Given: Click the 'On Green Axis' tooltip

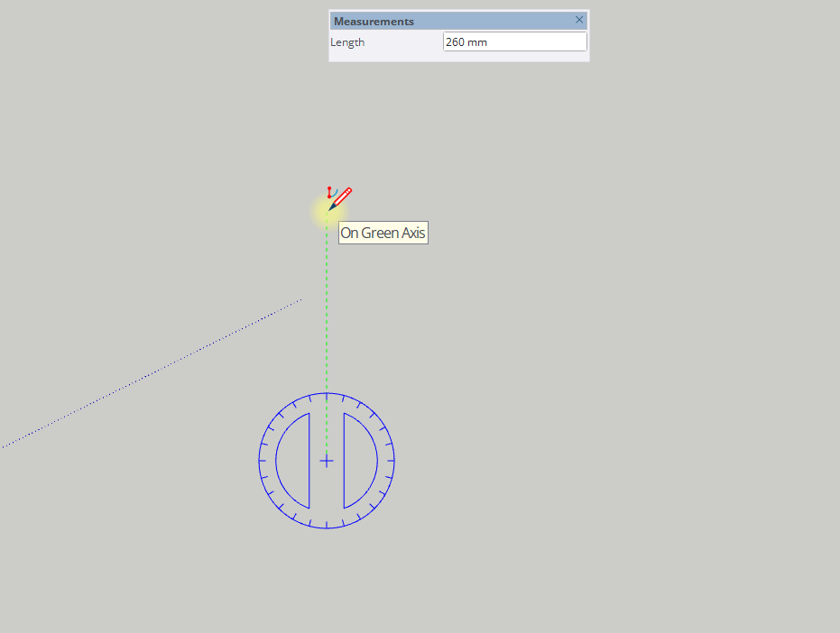Looking at the screenshot, I should click(383, 233).
